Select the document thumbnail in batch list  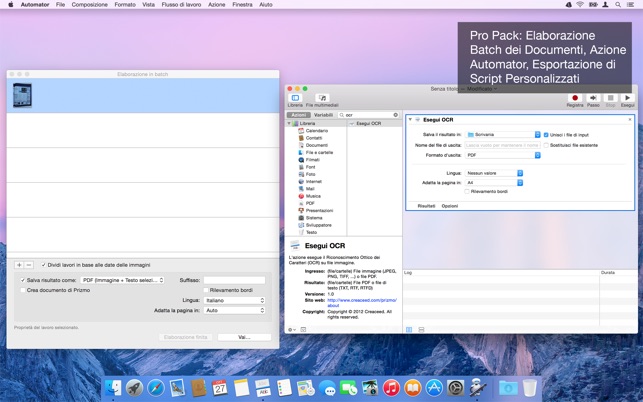22,95
